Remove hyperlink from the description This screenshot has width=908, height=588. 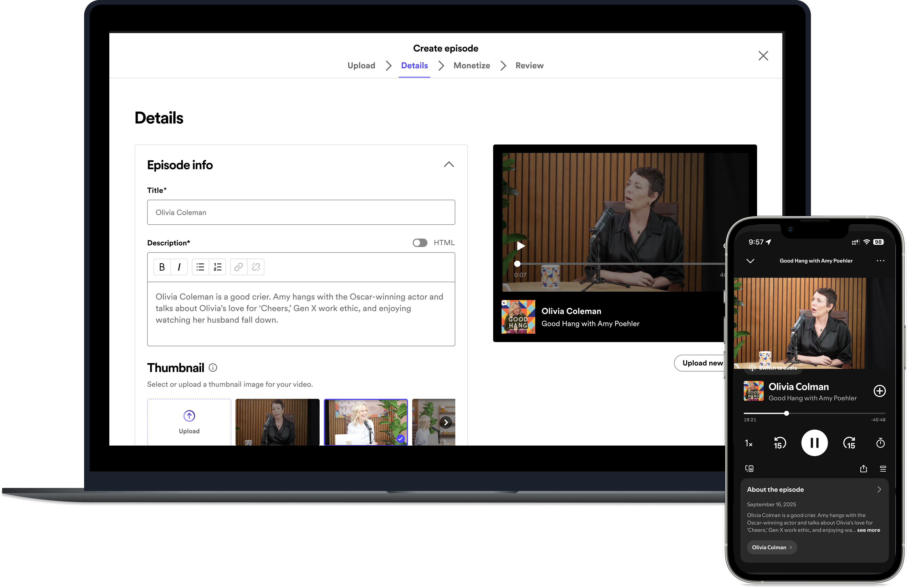[256, 267]
